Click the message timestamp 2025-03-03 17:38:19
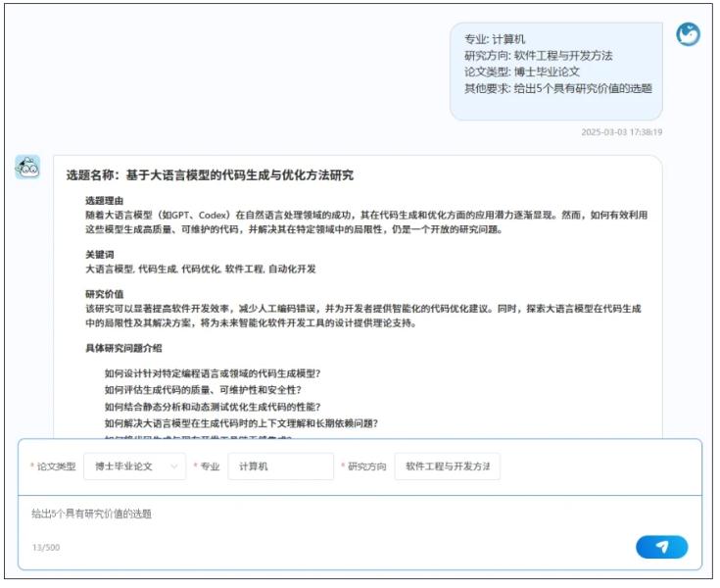 pos(621,132)
